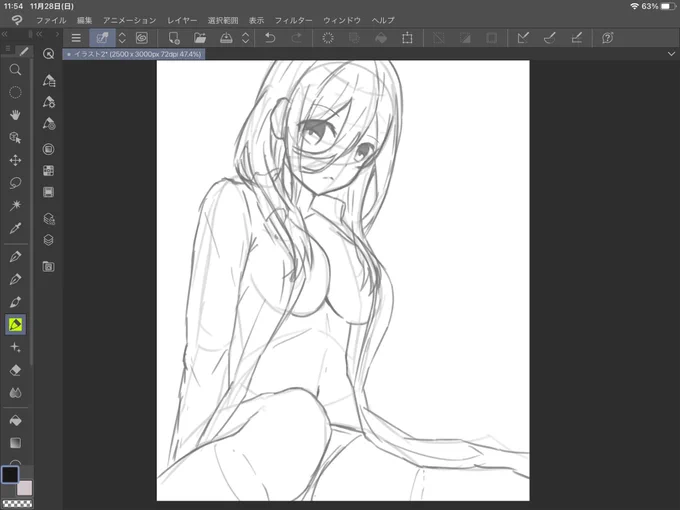Open a file with folder icon

click(199, 38)
